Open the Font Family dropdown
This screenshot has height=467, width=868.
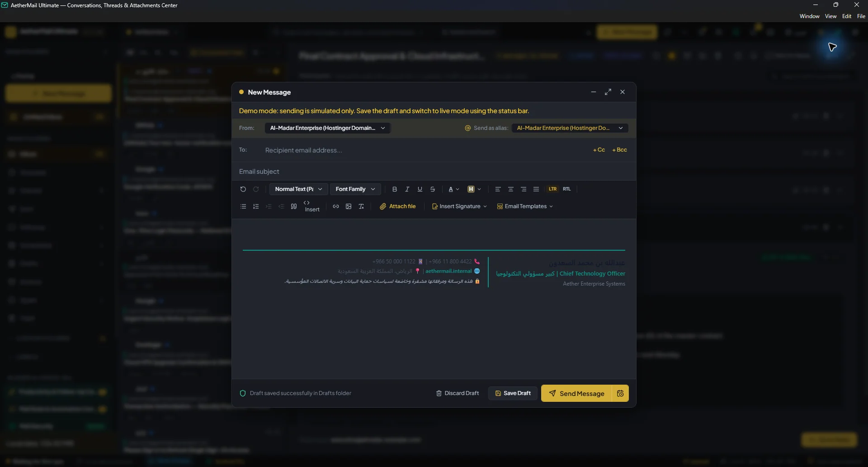click(355, 189)
